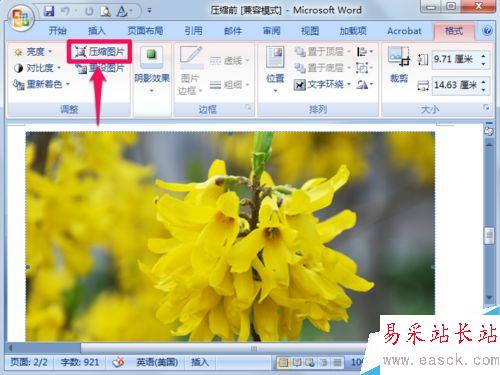Click the vertical scrollbar thumb
Image resolution: width=500 pixels, height=375 pixels.
[489, 236]
